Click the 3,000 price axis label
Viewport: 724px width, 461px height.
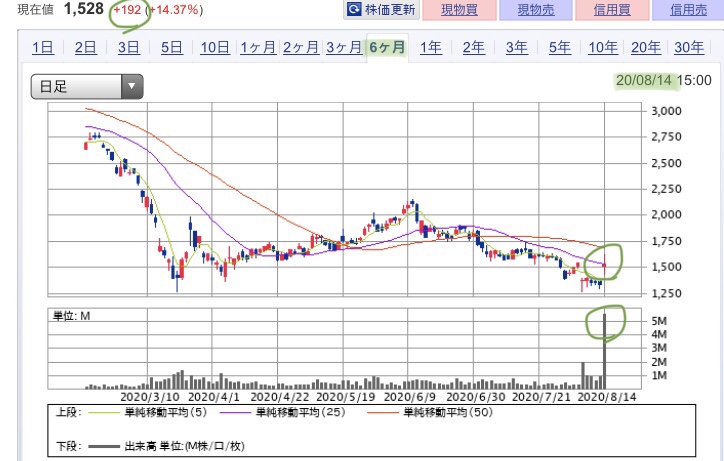click(x=666, y=111)
